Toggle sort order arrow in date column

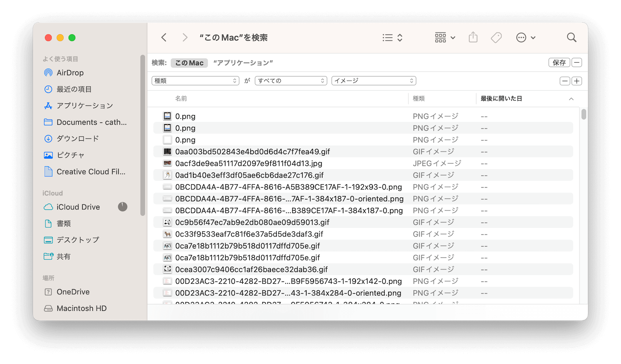tap(571, 99)
